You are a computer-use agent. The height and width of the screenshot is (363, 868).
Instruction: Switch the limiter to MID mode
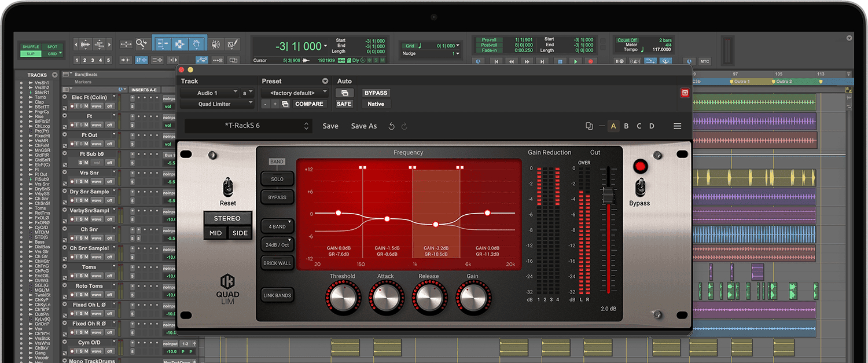215,233
